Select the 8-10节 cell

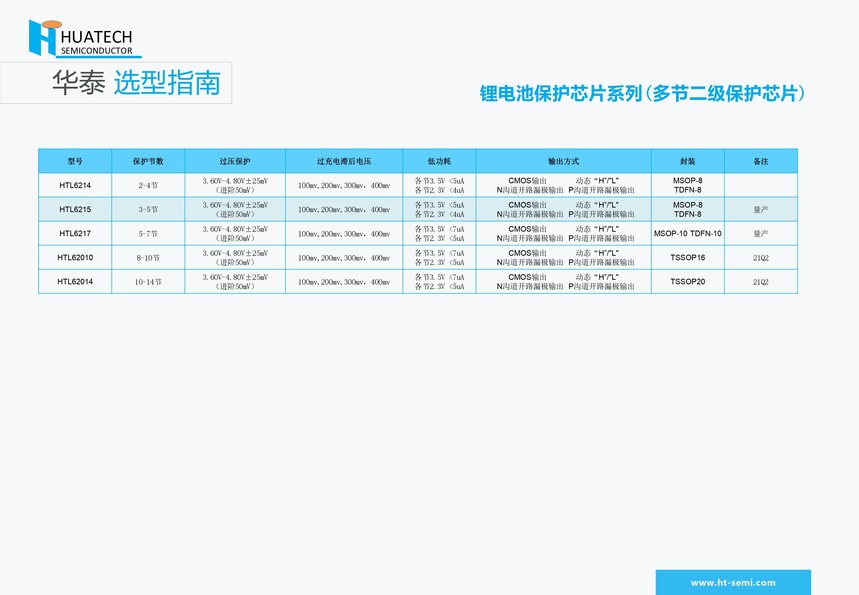coord(148,258)
